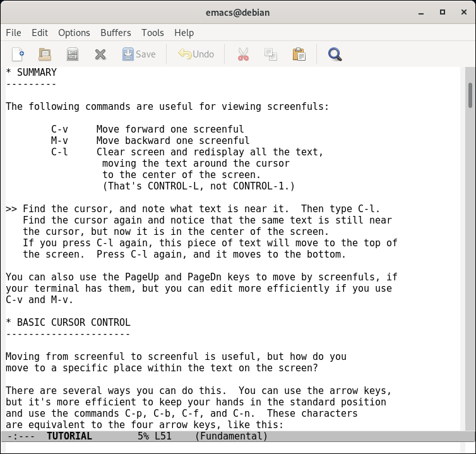Screen dimensions: 476x454
Task: Show the Buffers menu
Action: [x=116, y=33]
